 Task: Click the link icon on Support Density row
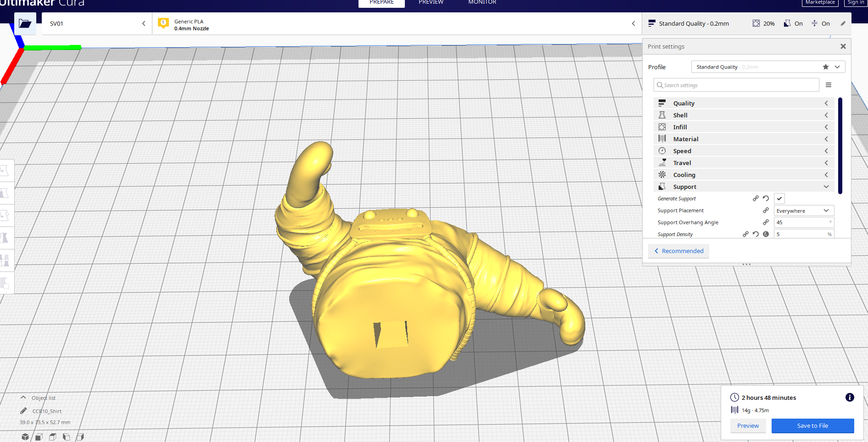click(x=745, y=234)
